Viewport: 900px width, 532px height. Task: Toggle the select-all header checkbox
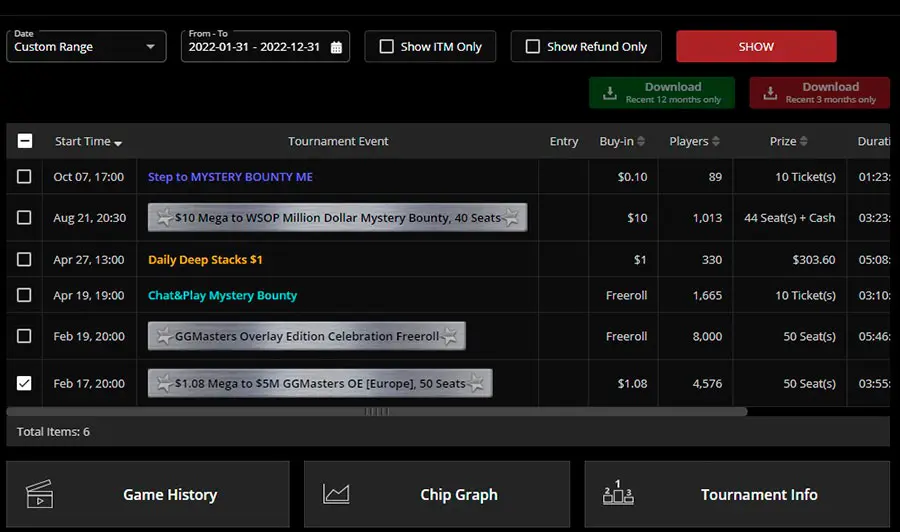(25, 141)
